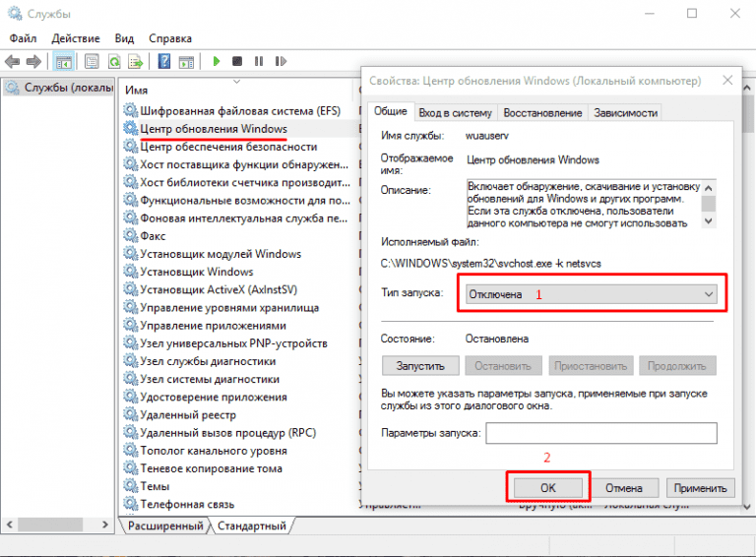Select Службы (локальные) in the left tree
The height and width of the screenshot is (557, 756).
[59, 88]
